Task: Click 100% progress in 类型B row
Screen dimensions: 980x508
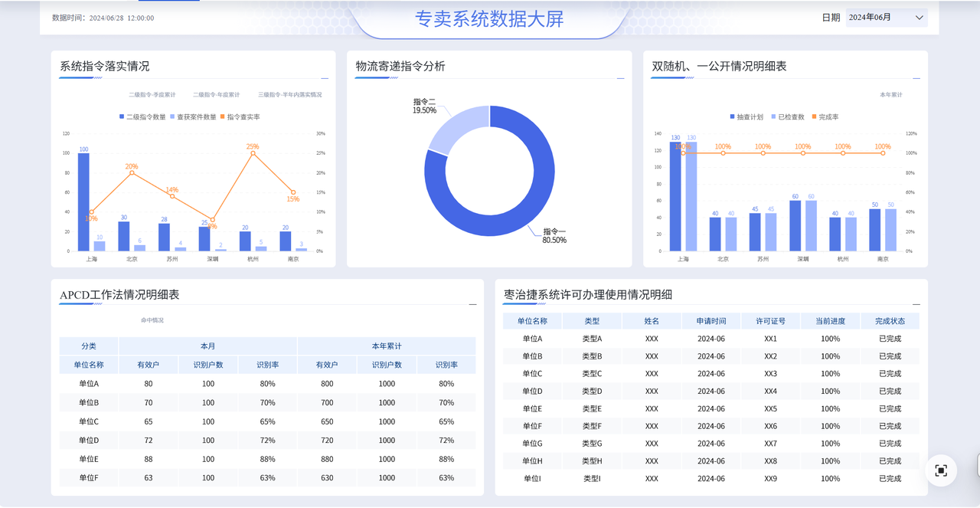Action: pos(831,356)
